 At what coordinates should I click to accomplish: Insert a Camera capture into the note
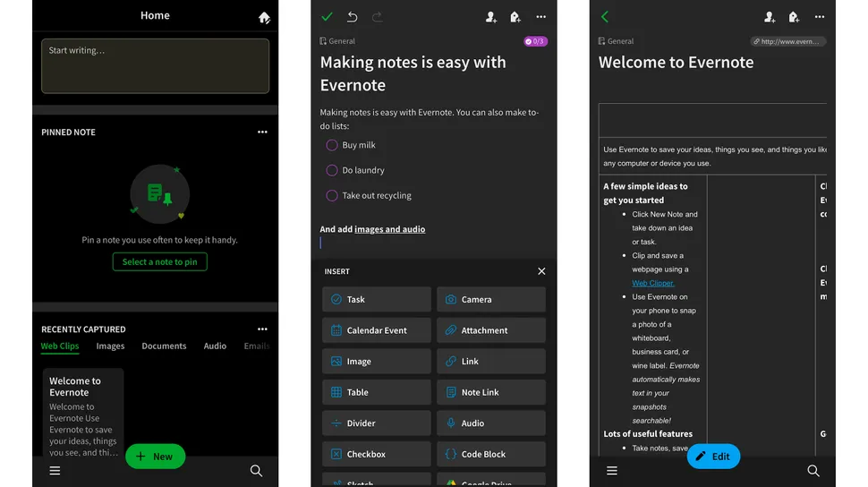point(491,299)
